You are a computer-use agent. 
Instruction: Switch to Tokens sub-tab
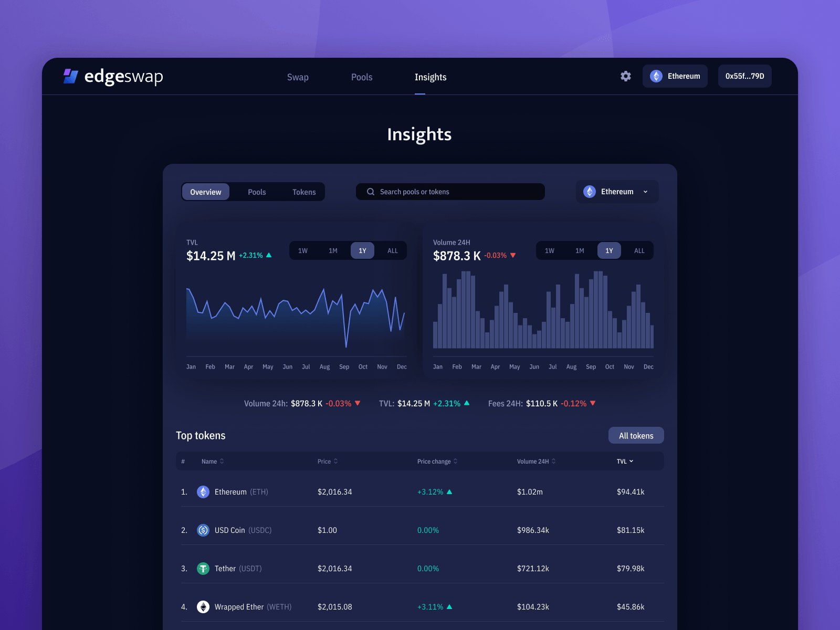(304, 192)
